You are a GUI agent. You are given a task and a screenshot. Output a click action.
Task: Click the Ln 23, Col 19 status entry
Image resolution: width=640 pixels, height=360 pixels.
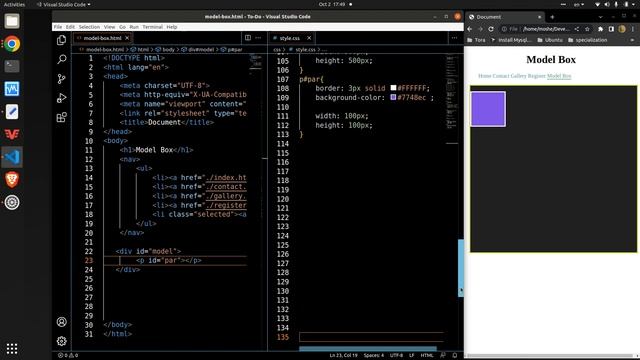[343, 355]
